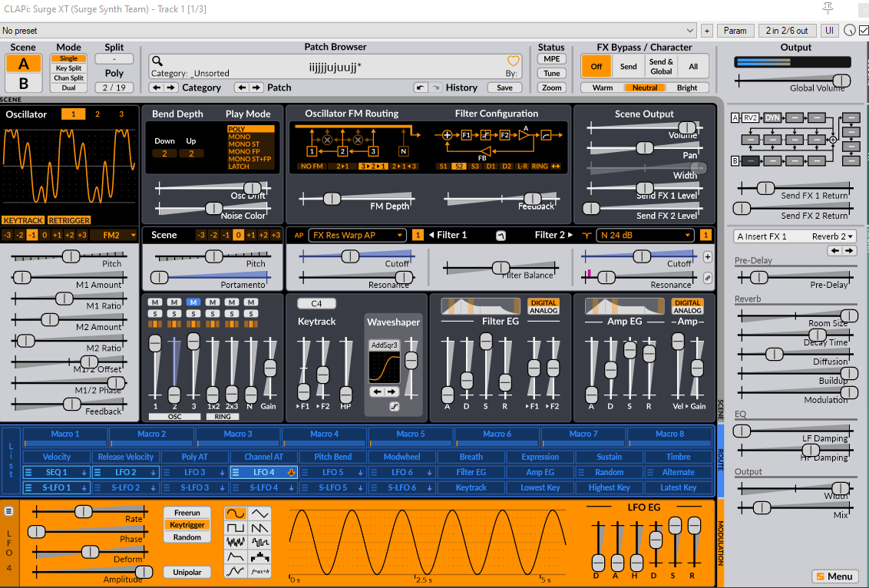Image resolution: width=869 pixels, height=588 pixels.
Task: Open LFO 4 modulator arrow menu
Action: pos(291,473)
